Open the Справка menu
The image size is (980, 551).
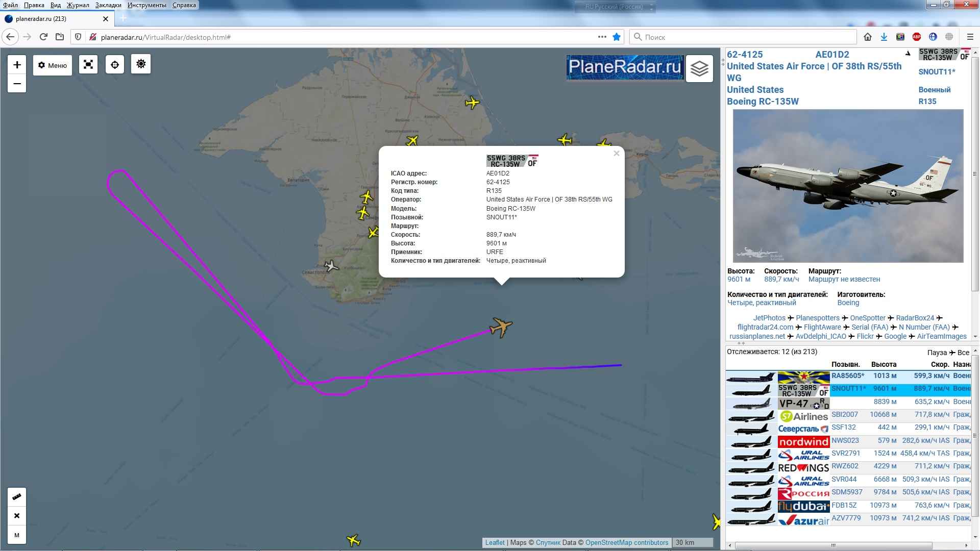184,5
